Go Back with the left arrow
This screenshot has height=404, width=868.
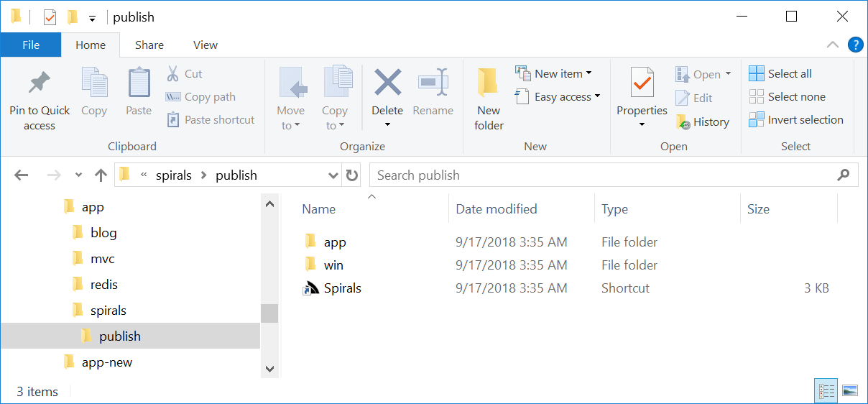point(22,175)
